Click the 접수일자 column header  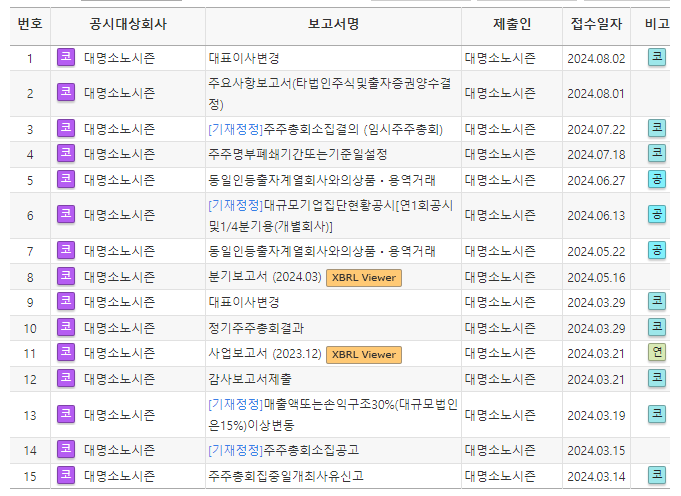point(596,23)
